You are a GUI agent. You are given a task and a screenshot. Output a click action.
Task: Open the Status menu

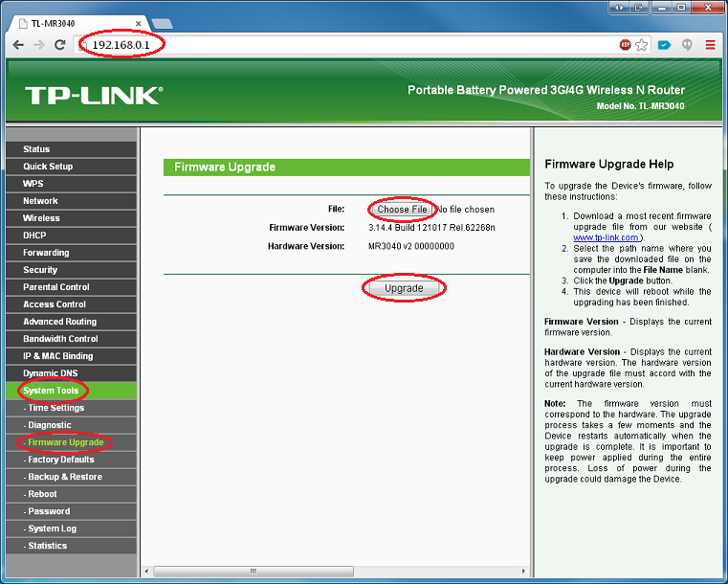72,149
